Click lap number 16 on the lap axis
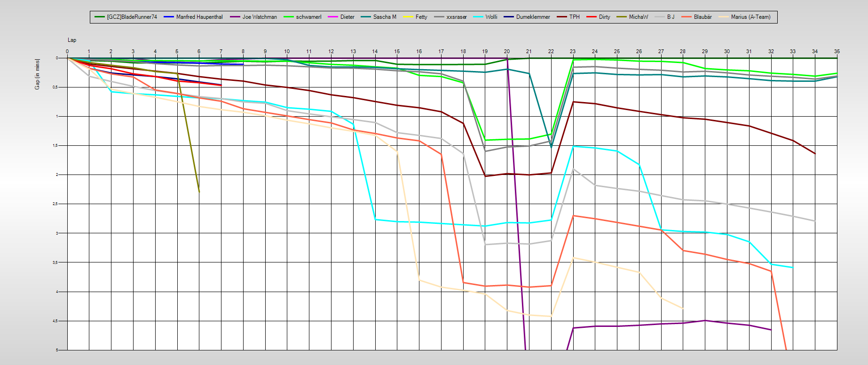The width and height of the screenshot is (868, 365). [419, 51]
